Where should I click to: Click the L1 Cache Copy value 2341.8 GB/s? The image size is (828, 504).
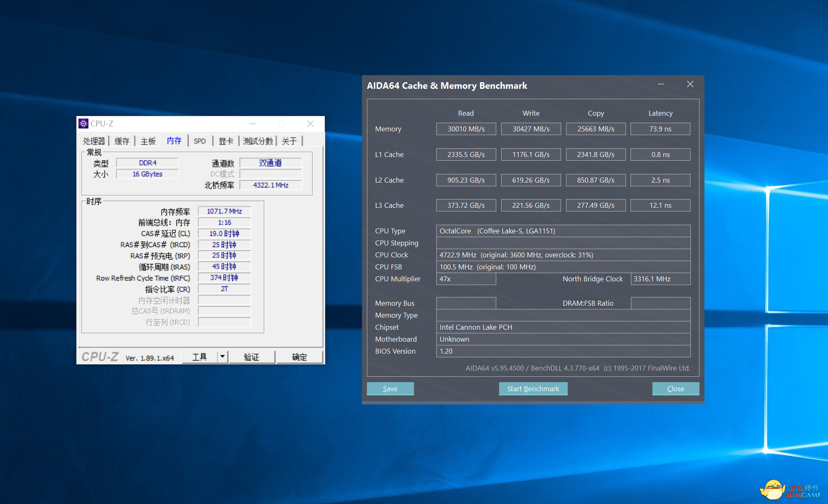pyautogui.click(x=596, y=155)
